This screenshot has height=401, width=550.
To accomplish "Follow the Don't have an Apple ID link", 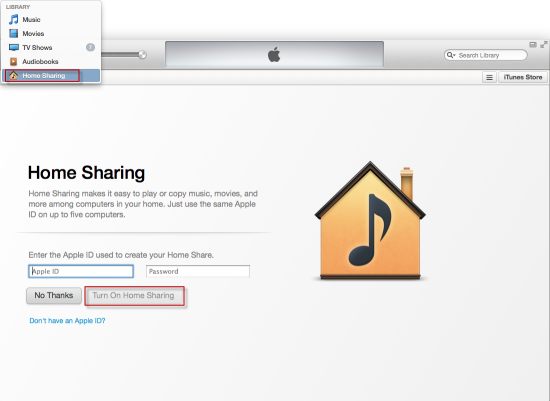I will [x=67, y=321].
